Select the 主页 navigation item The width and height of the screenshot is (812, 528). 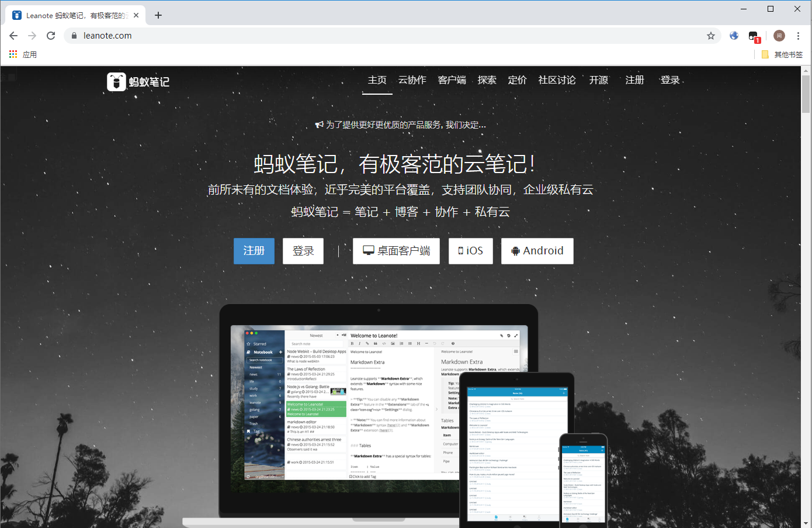coord(377,80)
